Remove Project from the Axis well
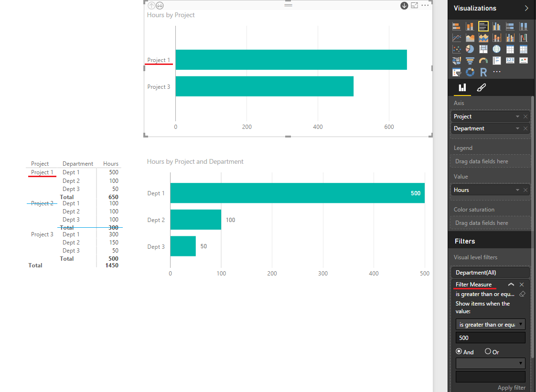The height and width of the screenshot is (392, 536). [525, 117]
